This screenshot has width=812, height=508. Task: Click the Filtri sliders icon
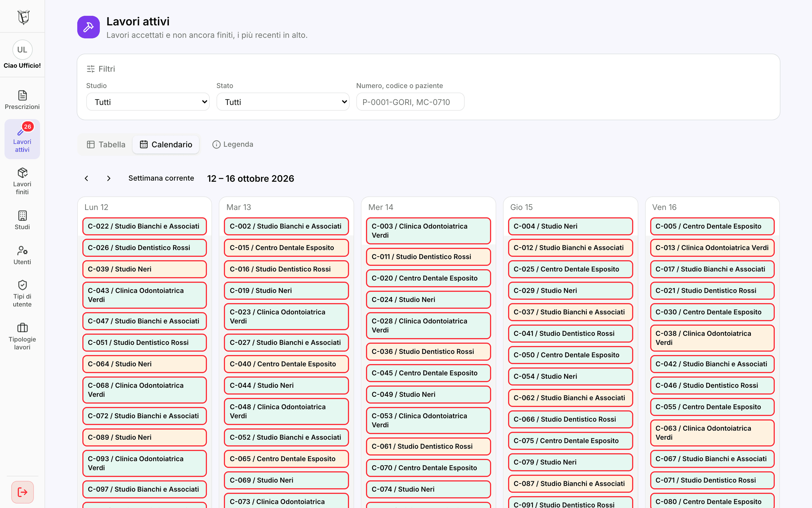pyautogui.click(x=91, y=69)
